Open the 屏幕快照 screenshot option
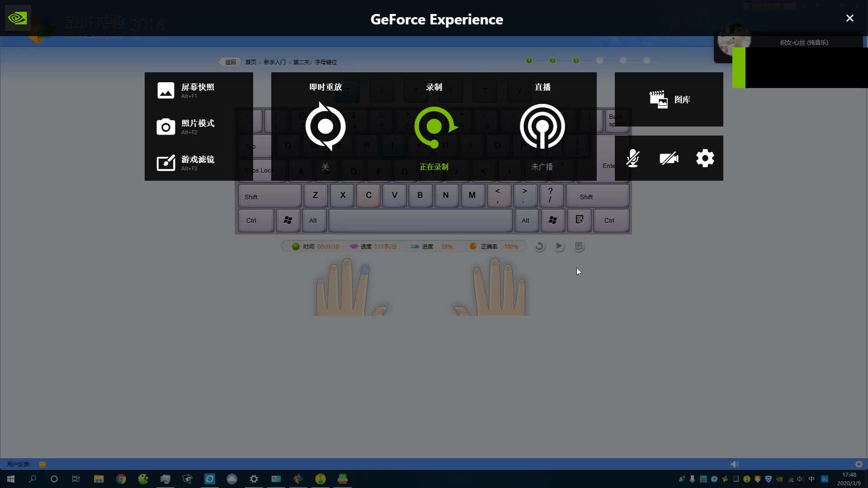The height and width of the screenshot is (488, 868). pyautogui.click(x=185, y=90)
